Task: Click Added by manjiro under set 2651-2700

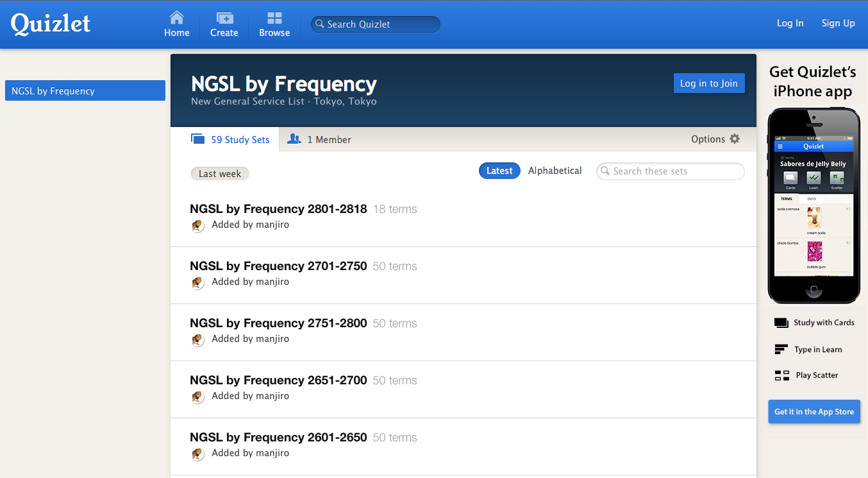Action: 251,396
